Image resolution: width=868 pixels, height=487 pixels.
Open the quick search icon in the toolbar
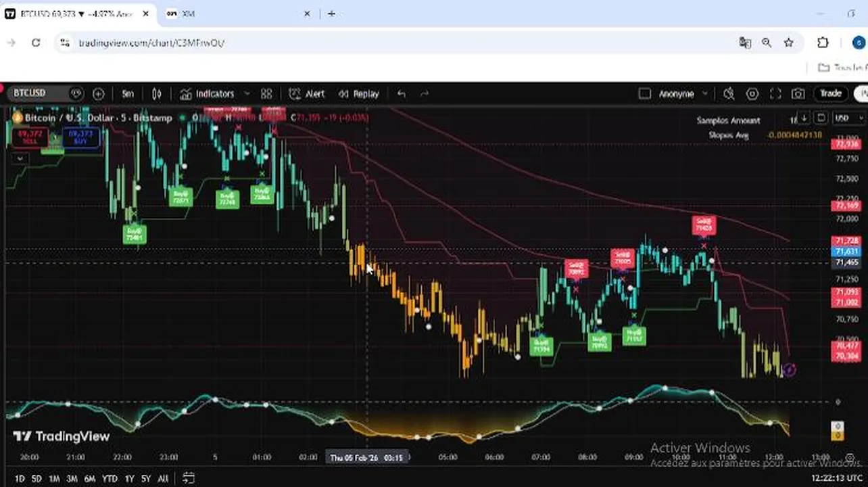(x=729, y=93)
